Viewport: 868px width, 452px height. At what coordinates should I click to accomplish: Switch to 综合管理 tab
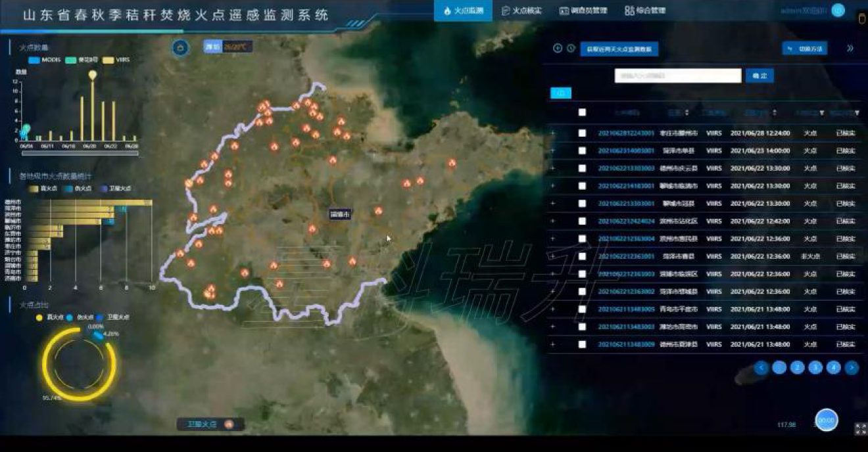(645, 11)
